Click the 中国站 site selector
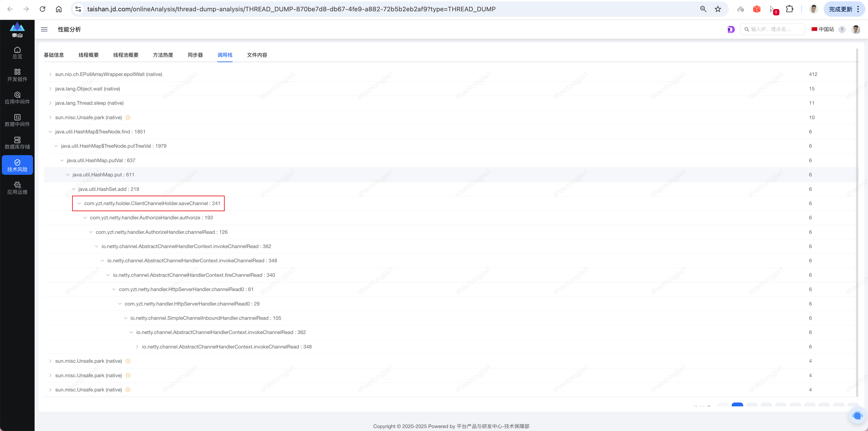 pyautogui.click(x=823, y=29)
